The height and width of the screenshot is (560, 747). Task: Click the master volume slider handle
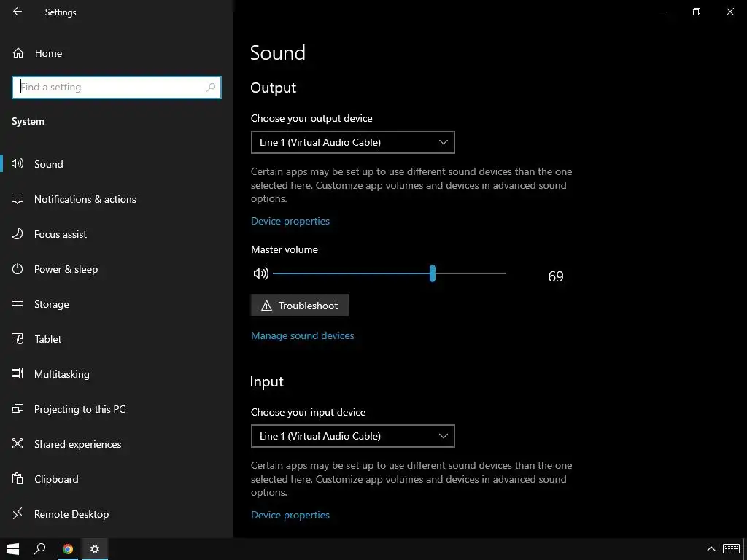(433, 273)
